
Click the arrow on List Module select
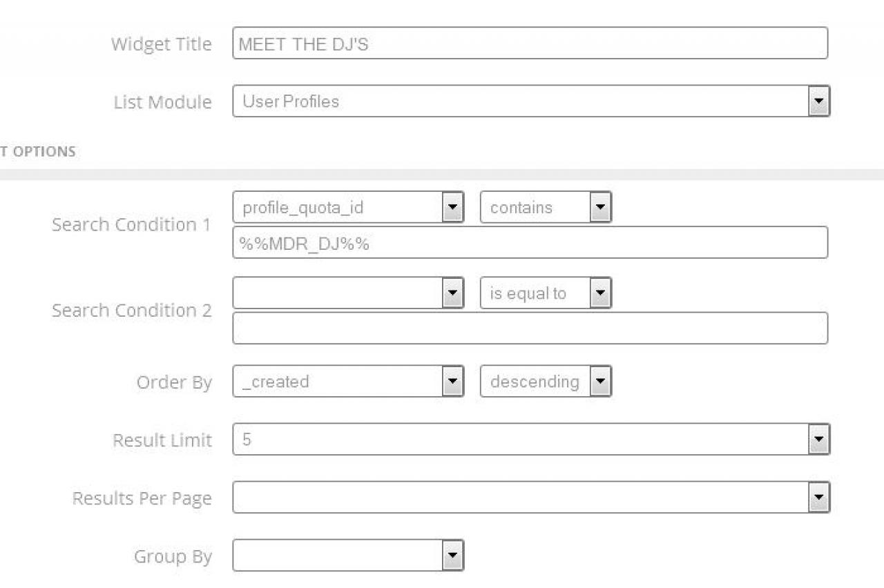pos(818,101)
